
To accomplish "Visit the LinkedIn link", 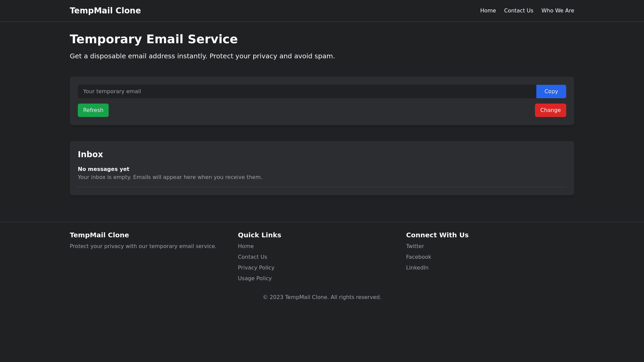I will click(x=417, y=268).
